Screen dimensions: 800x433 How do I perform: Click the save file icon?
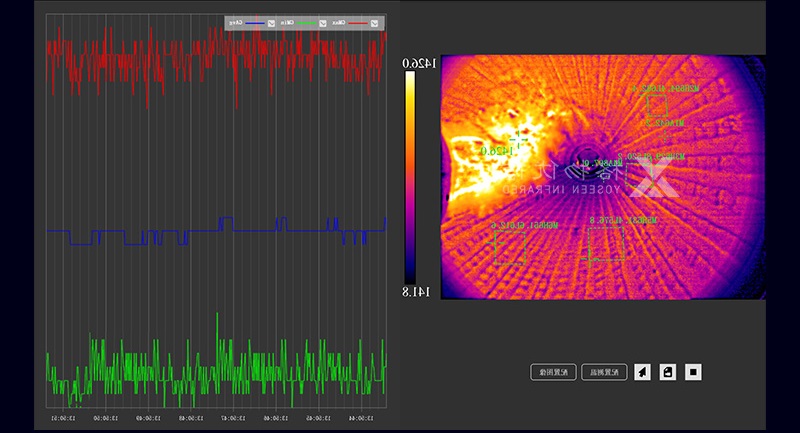(x=667, y=372)
